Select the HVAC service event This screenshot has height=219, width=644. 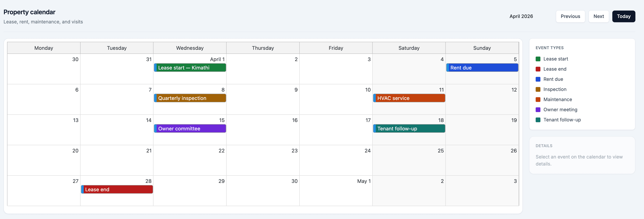[409, 98]
